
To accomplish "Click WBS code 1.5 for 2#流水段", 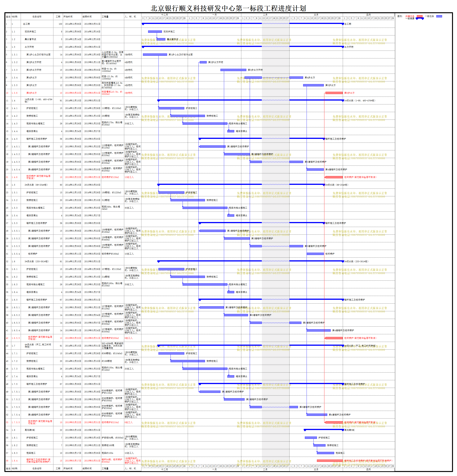I will [13, 185].
